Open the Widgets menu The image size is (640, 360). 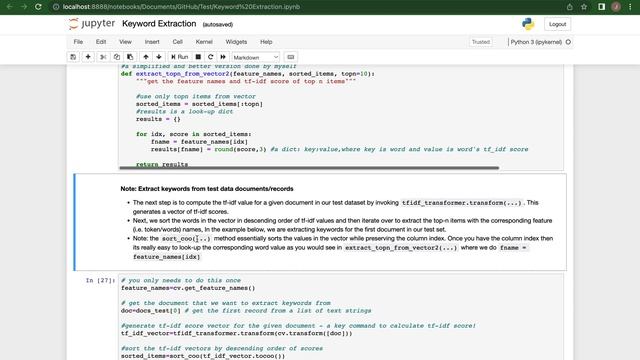point(236,42)
